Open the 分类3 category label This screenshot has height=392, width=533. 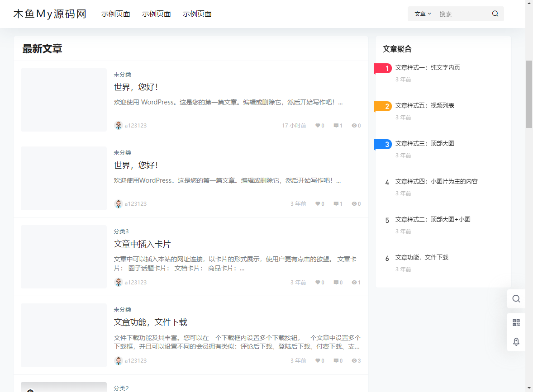121,231
